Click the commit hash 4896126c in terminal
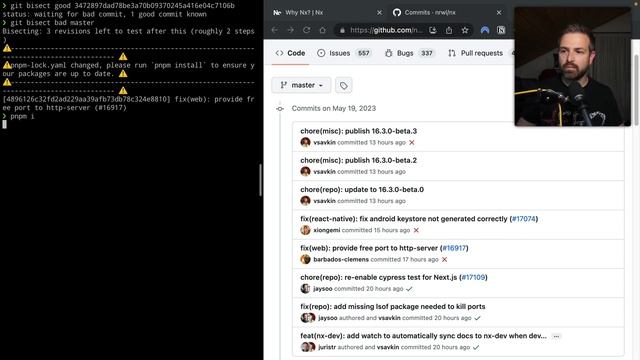 pos(86,99)
